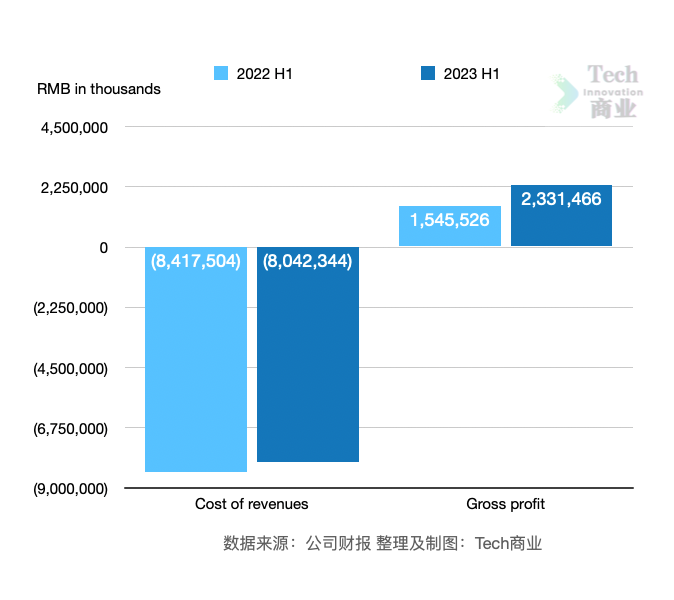Screen dimensions: 674x600
Task: Click the 0 y-axis label
Action: pyautogui.click(x=103, y=248)
